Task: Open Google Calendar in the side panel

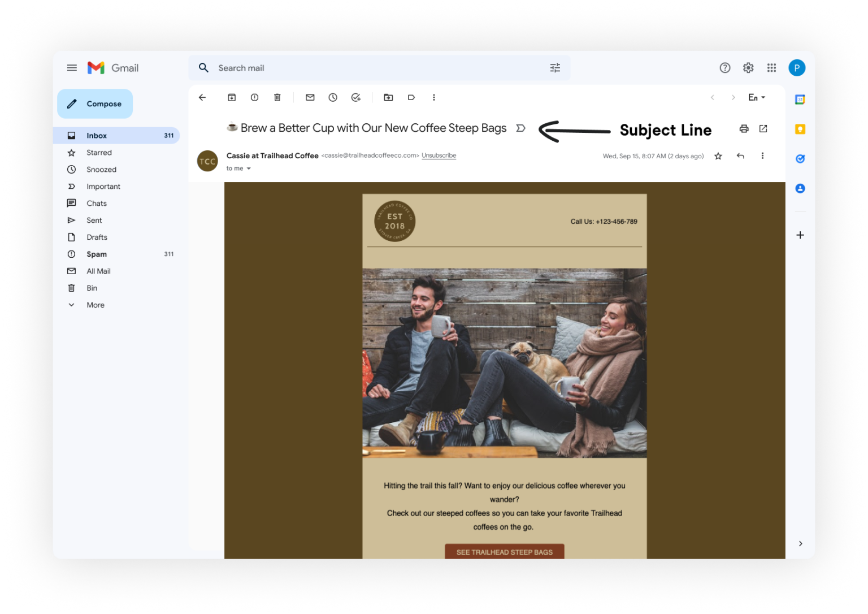Action: (800, 99)
